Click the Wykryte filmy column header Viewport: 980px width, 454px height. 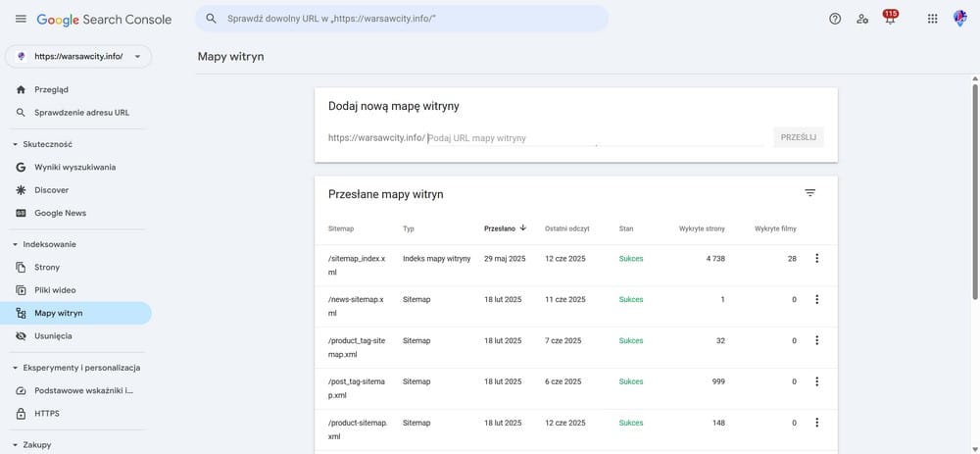[775, 228]
